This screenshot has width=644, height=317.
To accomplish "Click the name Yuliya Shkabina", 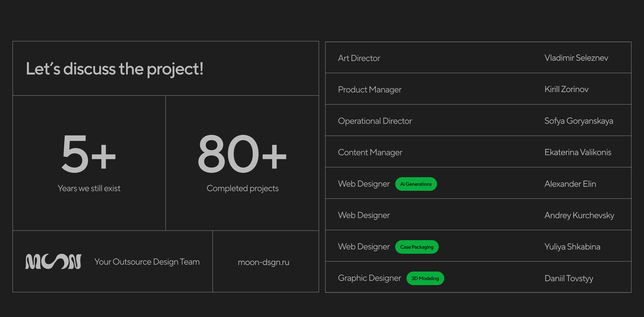I will click(572, 247).
